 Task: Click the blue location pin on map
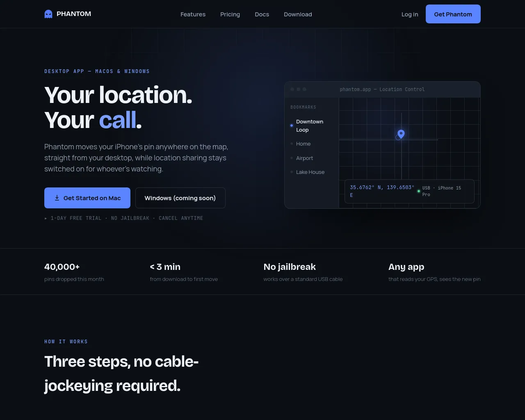point(401,134)
